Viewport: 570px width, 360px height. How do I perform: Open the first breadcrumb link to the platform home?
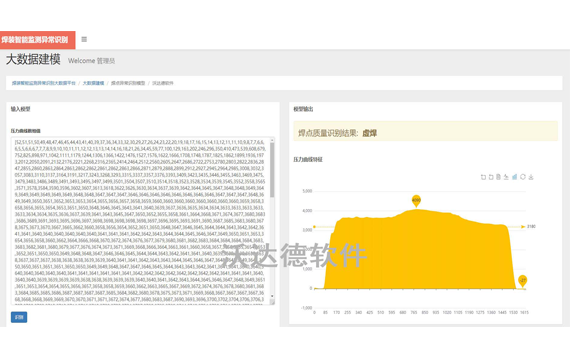point(44,83)
